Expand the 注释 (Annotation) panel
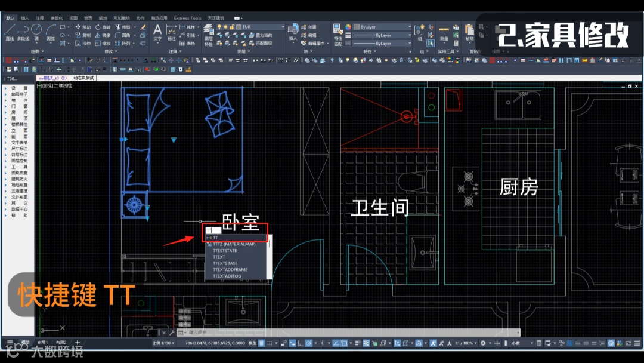Screen dimensions: 644x363 176,51
